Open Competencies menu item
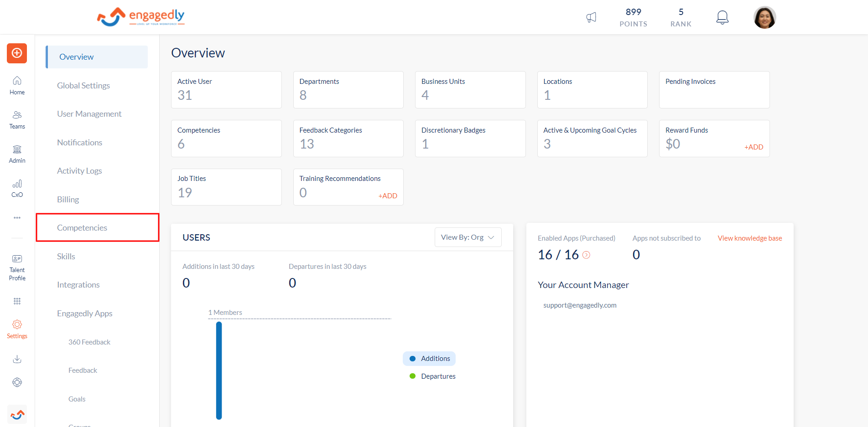The height and width of the screenshot is (427, 868). (82, 228)
